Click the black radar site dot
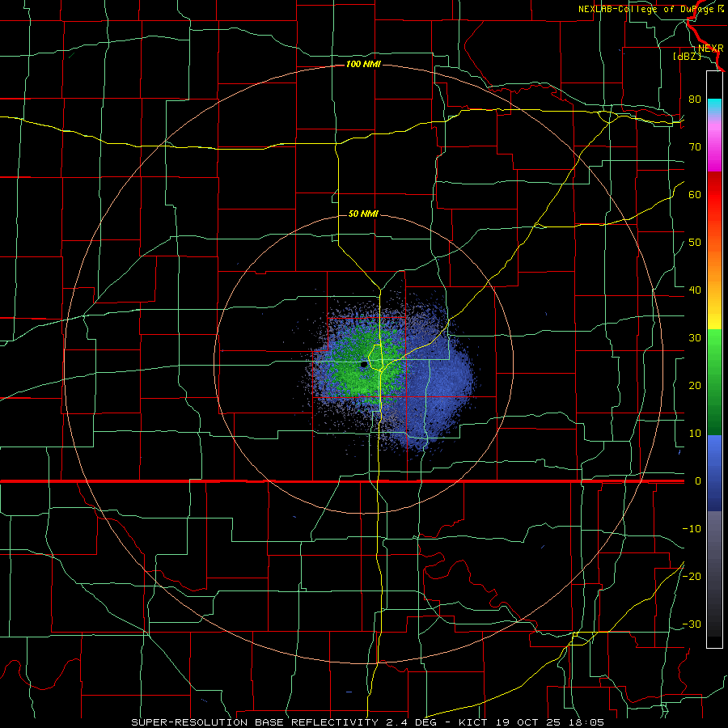This screenshot has height=728, width=728. click(364, 365)
